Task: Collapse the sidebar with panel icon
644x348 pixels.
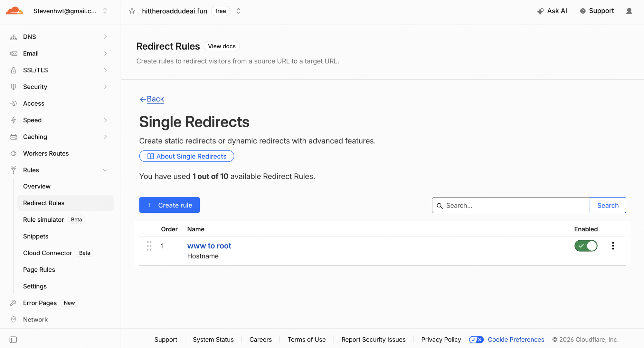Action: pyautogui.click(x=13, y=340)
